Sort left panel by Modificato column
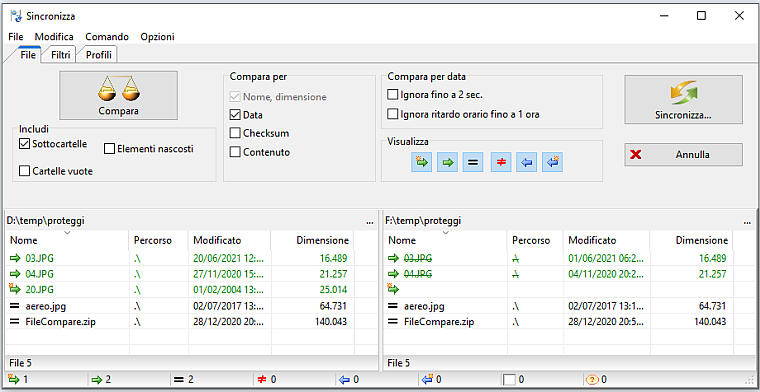 (x=230, y=240)
